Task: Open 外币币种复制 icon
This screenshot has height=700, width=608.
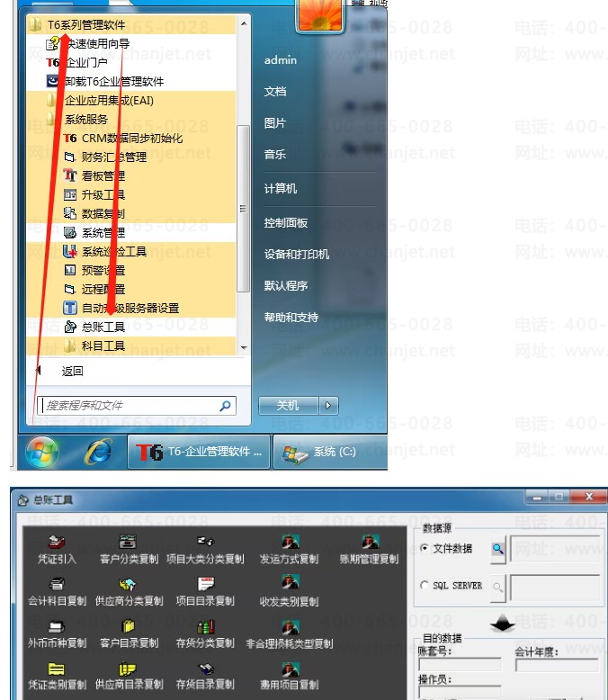Action: tap(57, 634)
